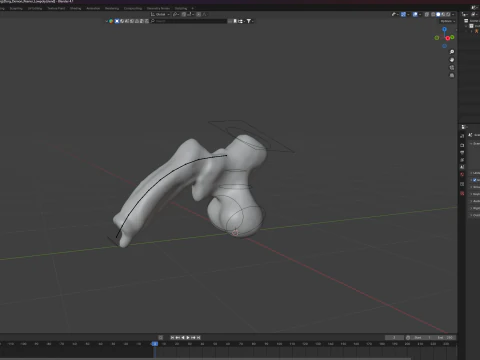Viewport: 480px width, 360px height.
Task: Open the Output properties tab
Action: pyautogui.click(x=462, y=152)
